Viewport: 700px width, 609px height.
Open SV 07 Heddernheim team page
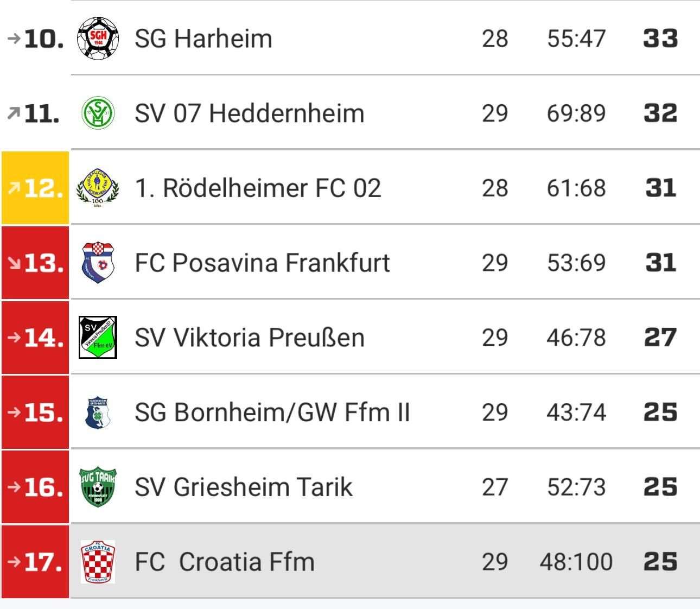click(250, 113)
